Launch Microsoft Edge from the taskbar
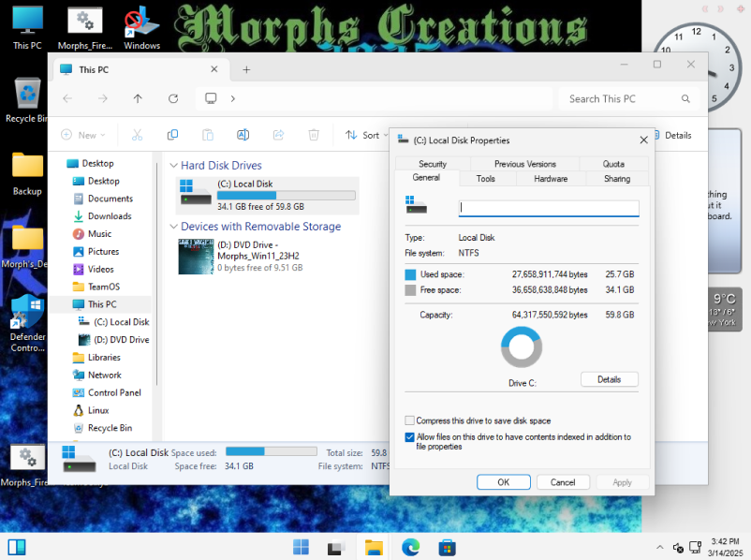Image resolution: width=751 pixels, height=560 pixels. coord(410,547)
